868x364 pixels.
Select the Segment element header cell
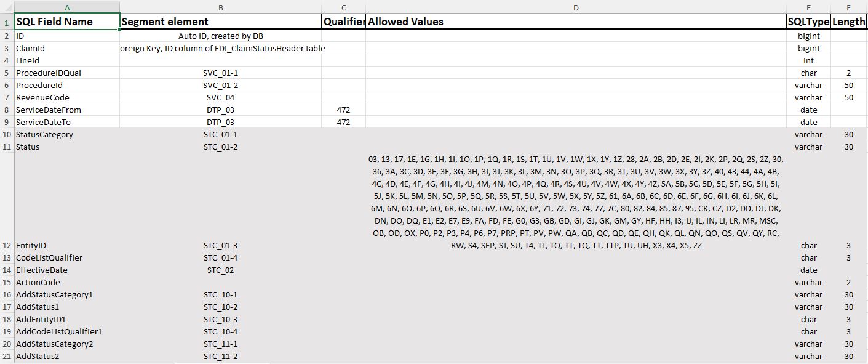coord(220,22)
